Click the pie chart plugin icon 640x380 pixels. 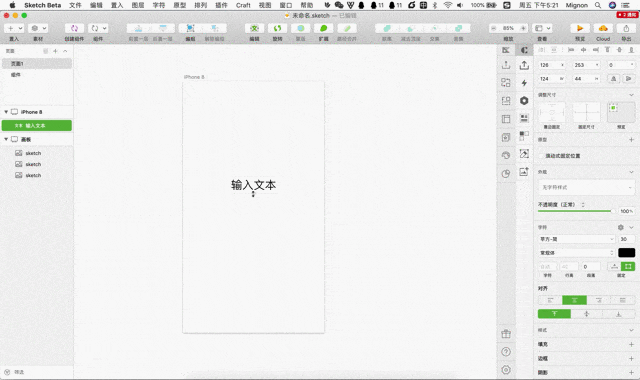tap(506, 173)
